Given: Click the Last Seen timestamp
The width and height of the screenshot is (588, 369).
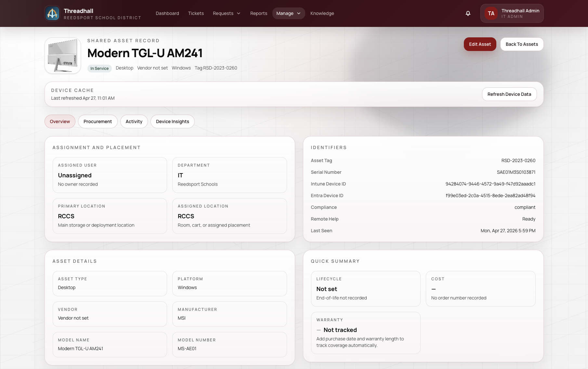Looking at the screenshot, I should coord(508,231).
